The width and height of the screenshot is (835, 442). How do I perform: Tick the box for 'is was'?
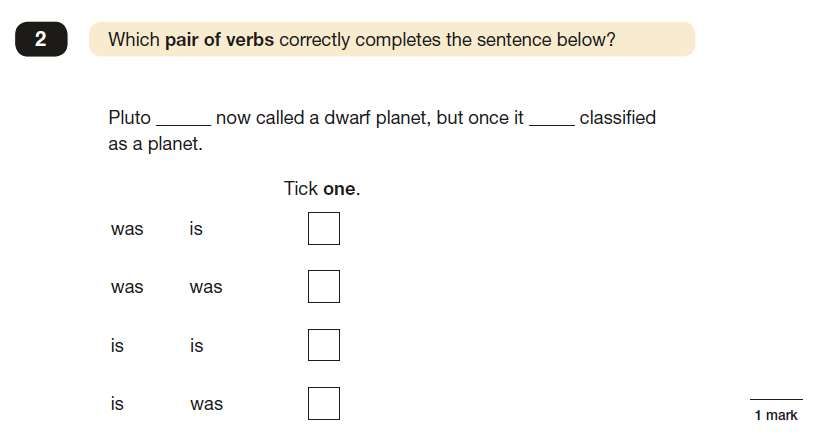point(324,403)
